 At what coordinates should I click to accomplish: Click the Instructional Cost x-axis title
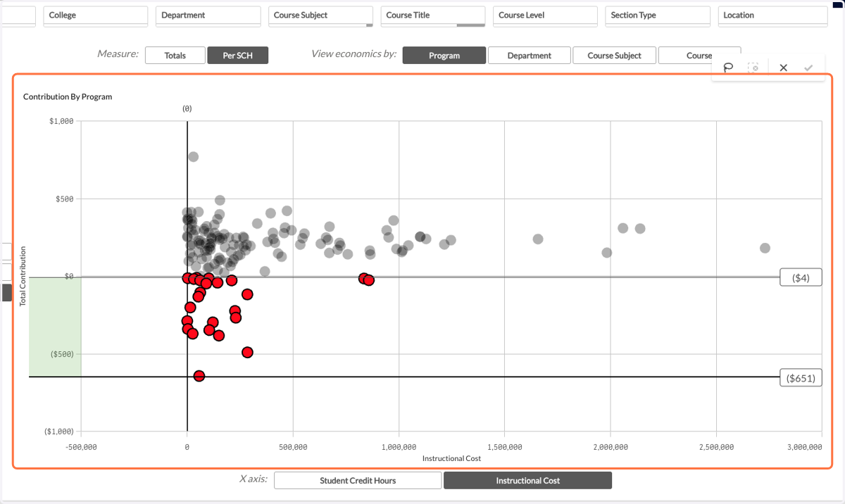click(451, 458)
